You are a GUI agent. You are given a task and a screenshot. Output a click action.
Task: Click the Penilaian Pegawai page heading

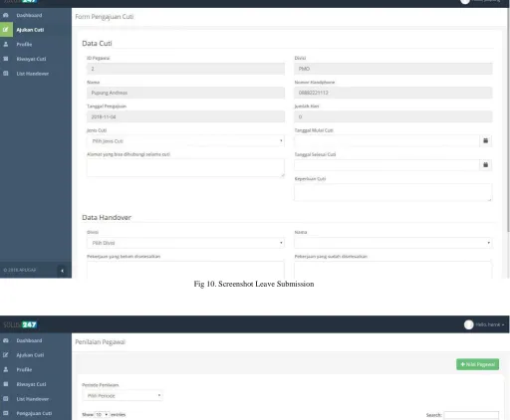[101, 342]
